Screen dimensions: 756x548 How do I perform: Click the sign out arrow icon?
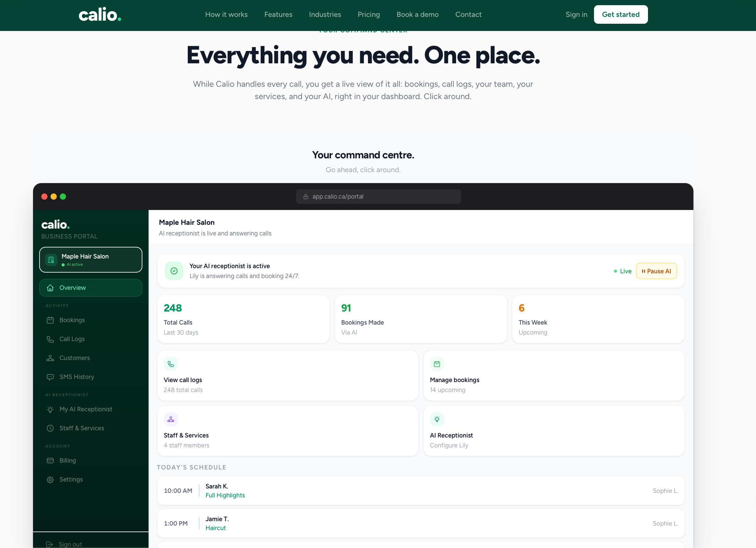click(x=50, y=544)
